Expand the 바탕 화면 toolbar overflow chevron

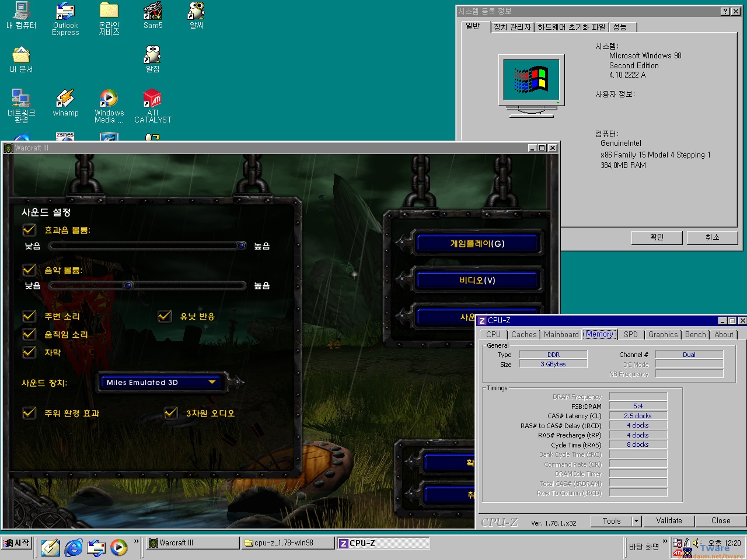point(665,541)
